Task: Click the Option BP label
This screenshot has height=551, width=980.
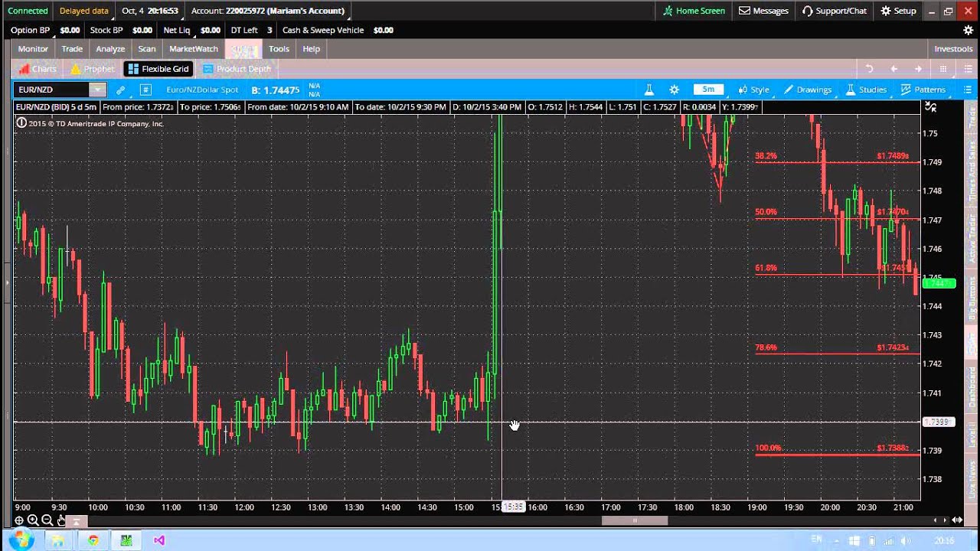Action: pyautogui.click(x=30, y=30)
